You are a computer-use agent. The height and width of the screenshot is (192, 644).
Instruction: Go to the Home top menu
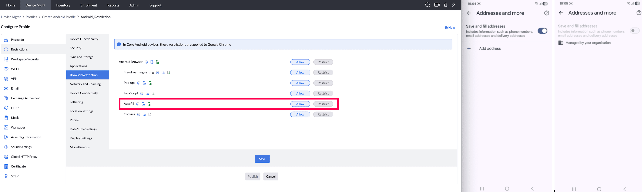11,5
